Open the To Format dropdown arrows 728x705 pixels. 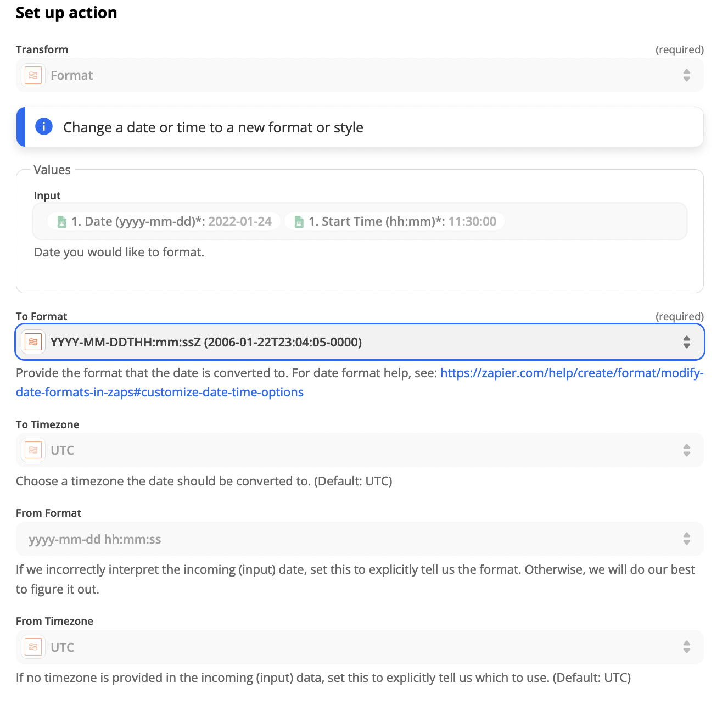coord(686,342)
